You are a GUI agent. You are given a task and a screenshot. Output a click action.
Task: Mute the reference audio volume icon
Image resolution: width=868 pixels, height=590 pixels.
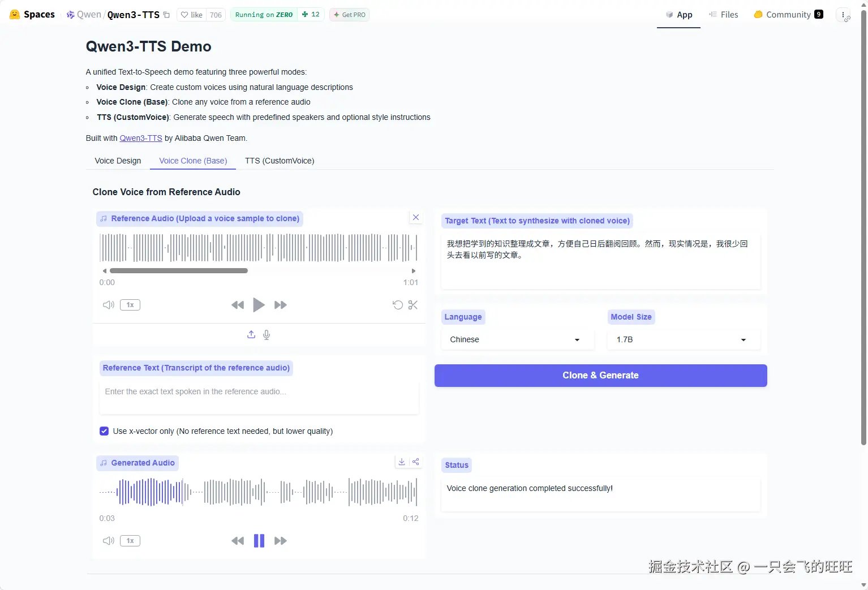(108, 305)
